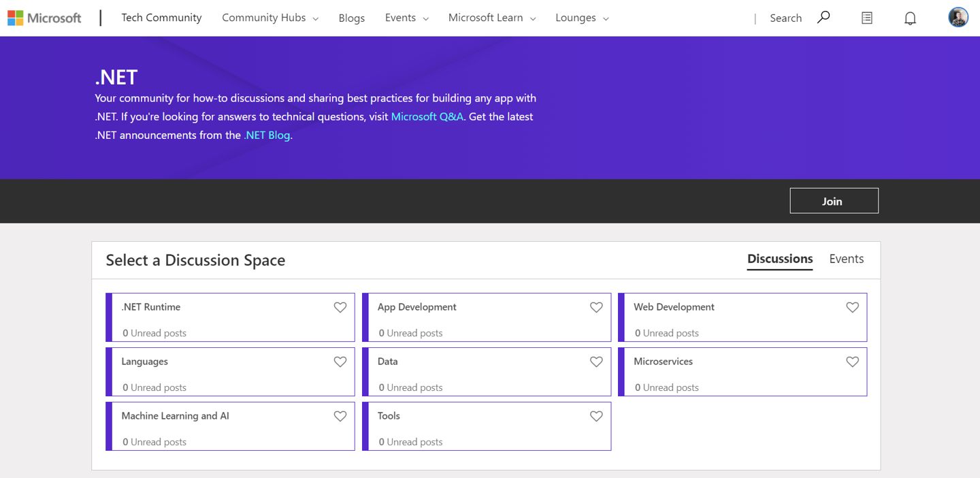Expand the Community Hubs dropdown
The image size is (980, 478).
269,18
